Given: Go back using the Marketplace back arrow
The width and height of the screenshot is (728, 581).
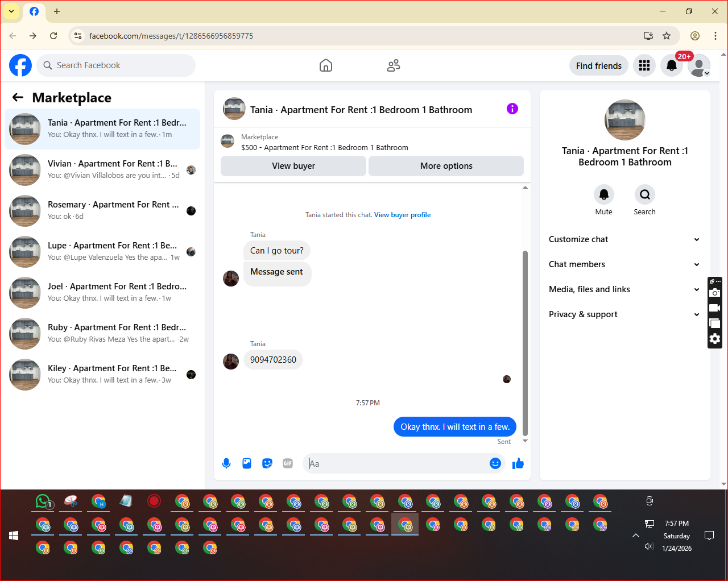Looking at the screenshot, I should click(18, 98).
